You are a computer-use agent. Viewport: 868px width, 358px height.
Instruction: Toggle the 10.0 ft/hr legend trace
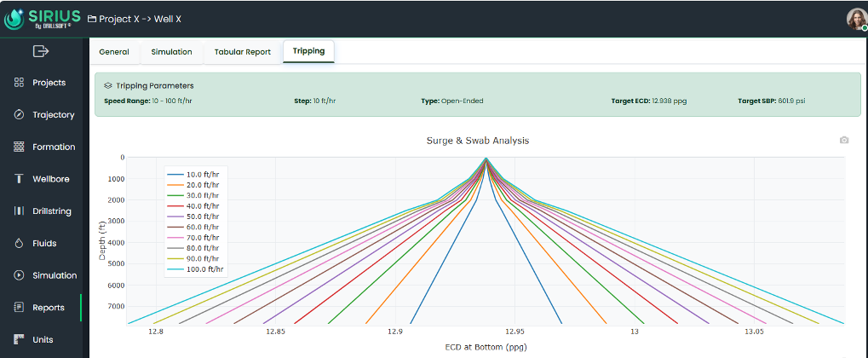tap(202, 175)
